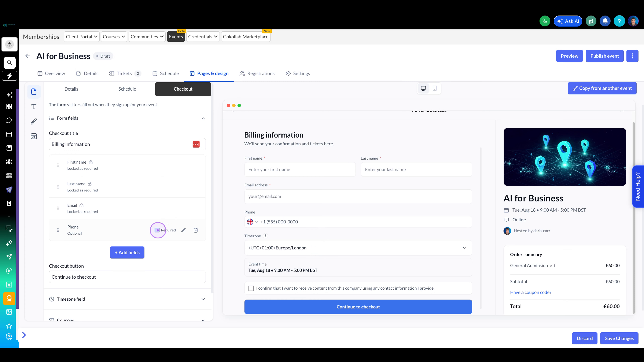Open the notifications bell

tap(605, 21)
